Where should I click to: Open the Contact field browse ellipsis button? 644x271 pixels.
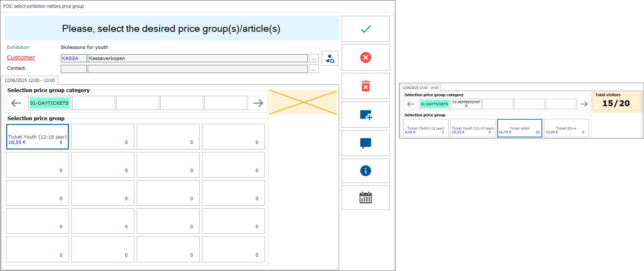pos(313,69)
